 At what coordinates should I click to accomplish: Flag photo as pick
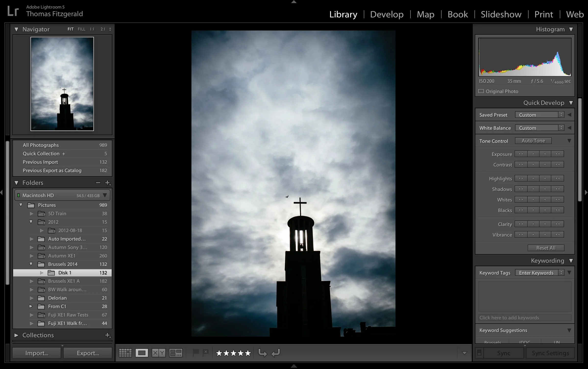coord(196,353)
